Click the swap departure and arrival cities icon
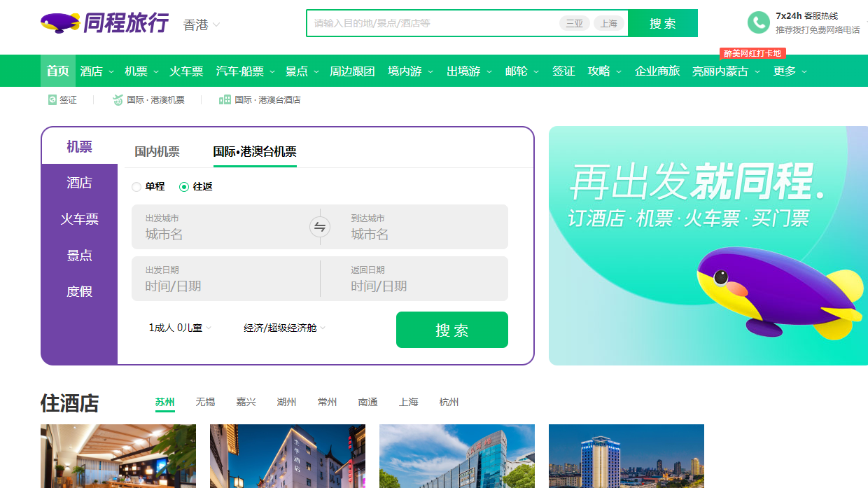The width and height of the screenshot is (868, 488). coord(319,226)
